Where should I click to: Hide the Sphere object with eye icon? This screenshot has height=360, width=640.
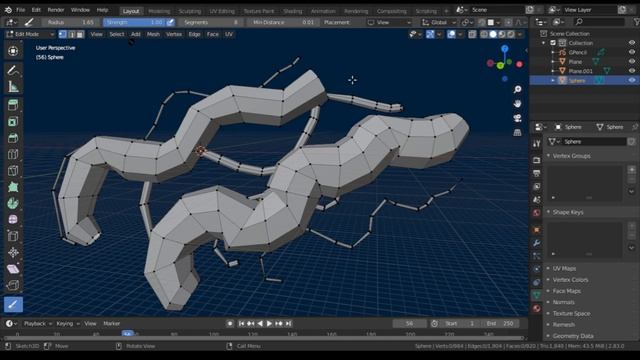point(631,80)
